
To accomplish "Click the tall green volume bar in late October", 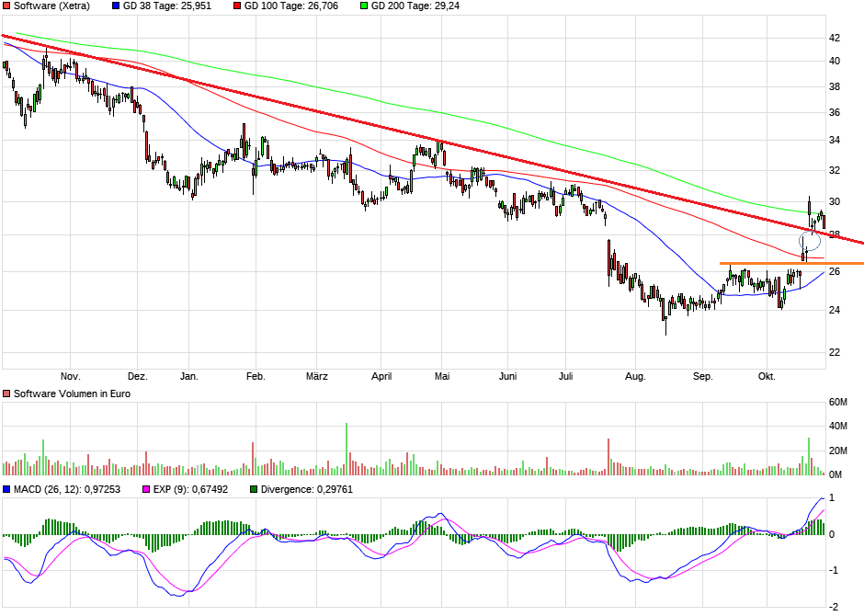I will [x=809, y=456].
